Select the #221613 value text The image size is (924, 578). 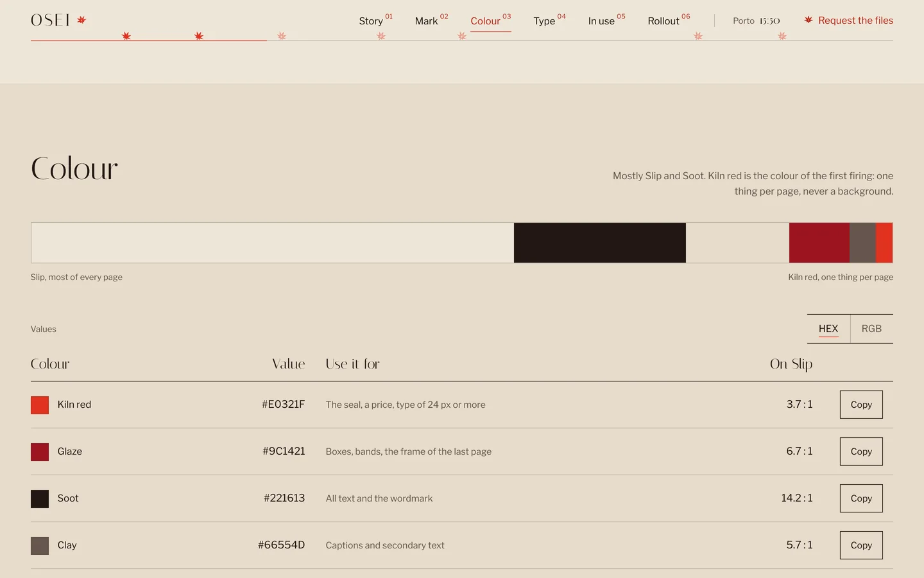[284, 498]
